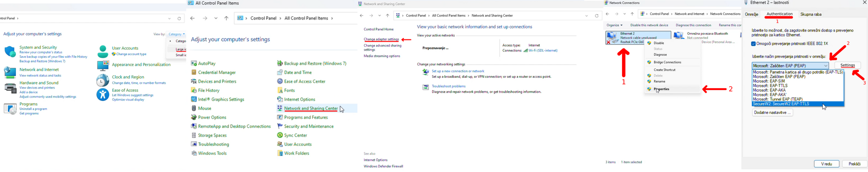The image size is (868, 172).
Task: Select Properties in the context menu
Action: tap(673, 89)
